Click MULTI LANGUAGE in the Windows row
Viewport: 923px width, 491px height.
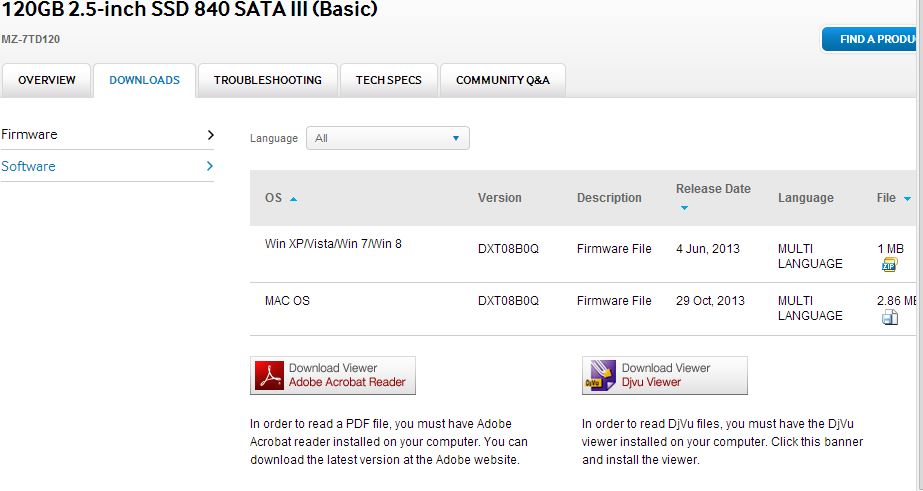[810, 256]
